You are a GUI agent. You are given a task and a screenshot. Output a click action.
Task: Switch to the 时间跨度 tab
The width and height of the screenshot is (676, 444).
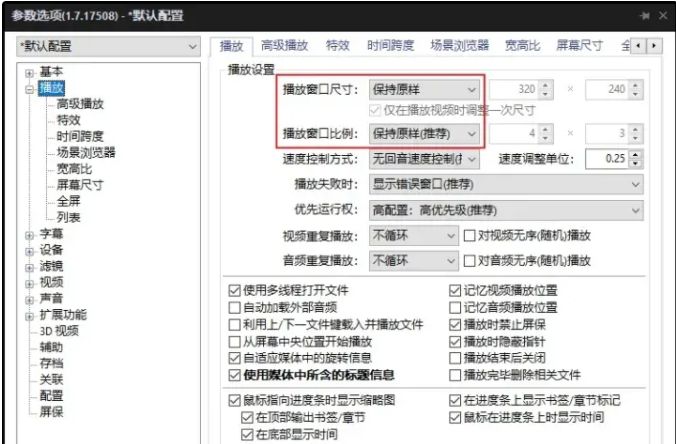pyautogui.click(x=391, y=45)
